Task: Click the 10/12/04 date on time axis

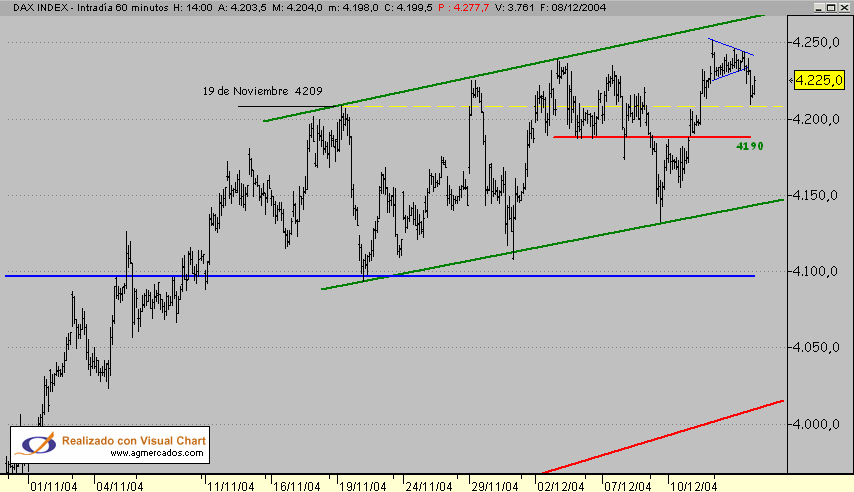Action: coord(693,486)
